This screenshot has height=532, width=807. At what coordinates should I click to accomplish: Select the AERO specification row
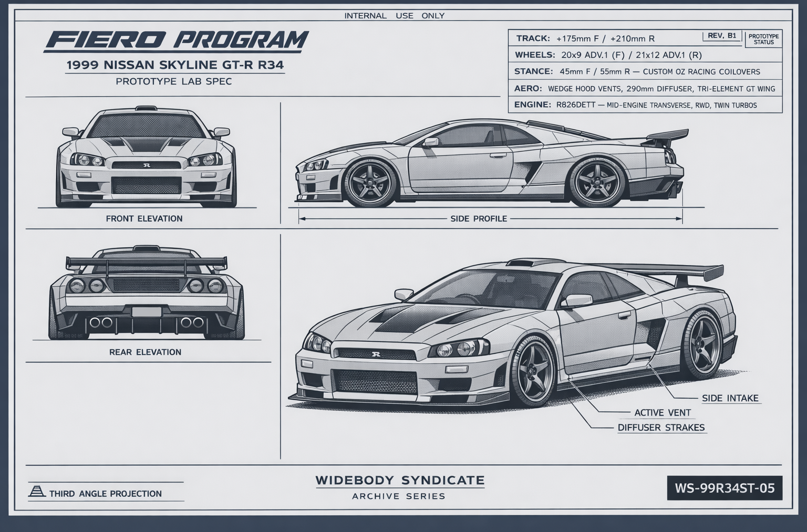click(x=645, y=88)
